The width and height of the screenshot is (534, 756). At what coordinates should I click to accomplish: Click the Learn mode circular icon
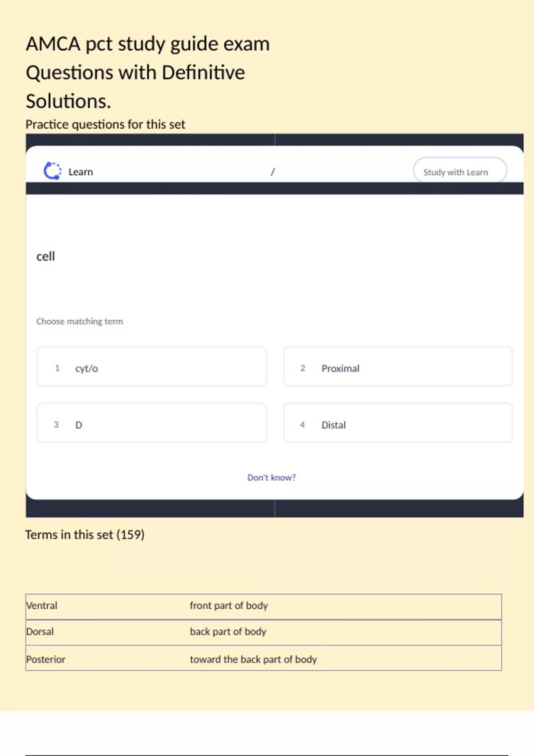tap(53, 171)
